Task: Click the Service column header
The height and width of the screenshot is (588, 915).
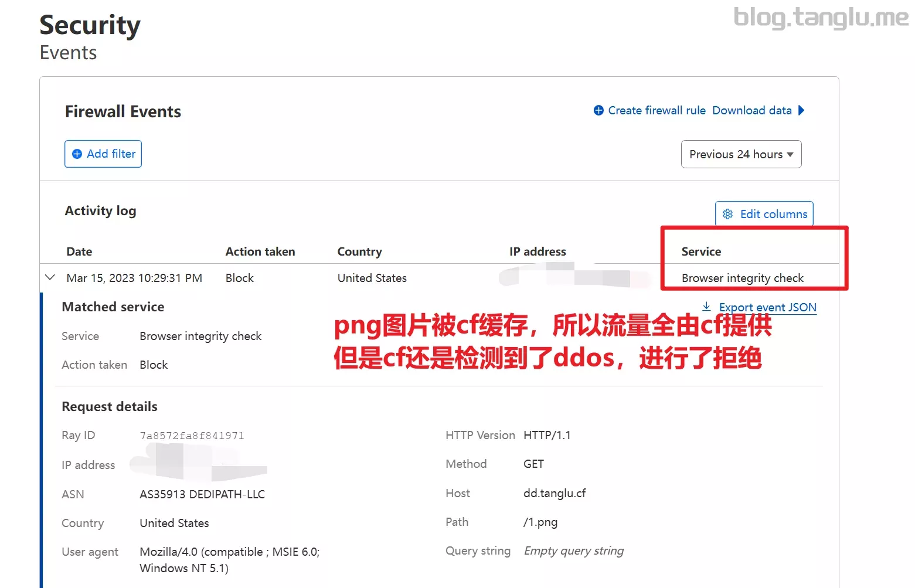Action: click(x=701, y=251)
